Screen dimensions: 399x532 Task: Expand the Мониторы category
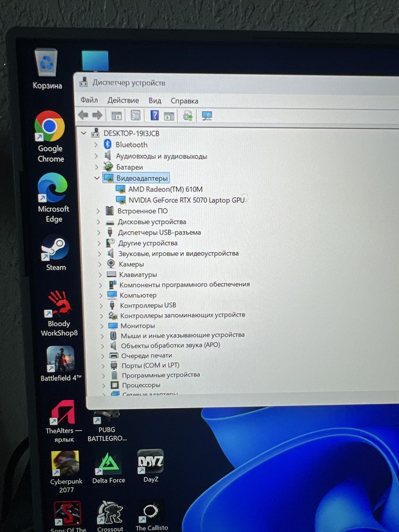(102, 326)
